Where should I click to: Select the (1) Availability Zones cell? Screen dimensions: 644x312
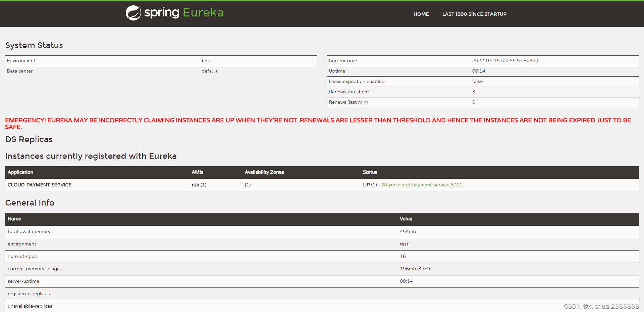pyautogui.click(x=248, y=185)
